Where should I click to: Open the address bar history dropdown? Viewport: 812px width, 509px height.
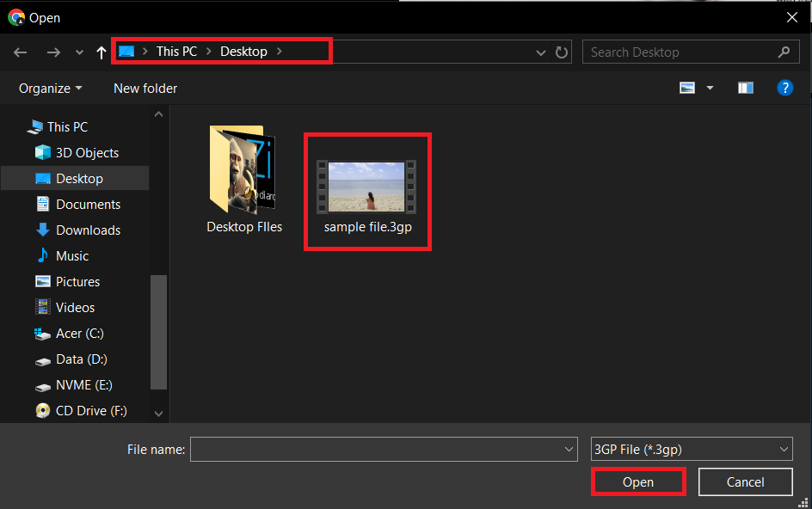[x=540, y=52]
